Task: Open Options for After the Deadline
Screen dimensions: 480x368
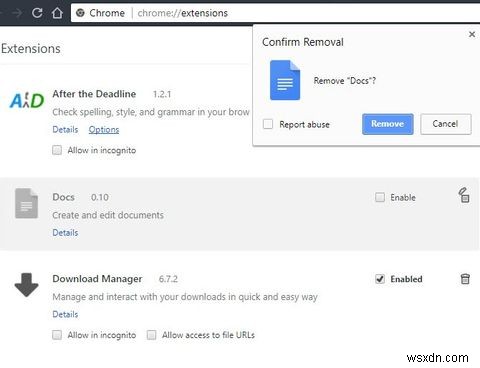Action: click(x=104, y=129)
